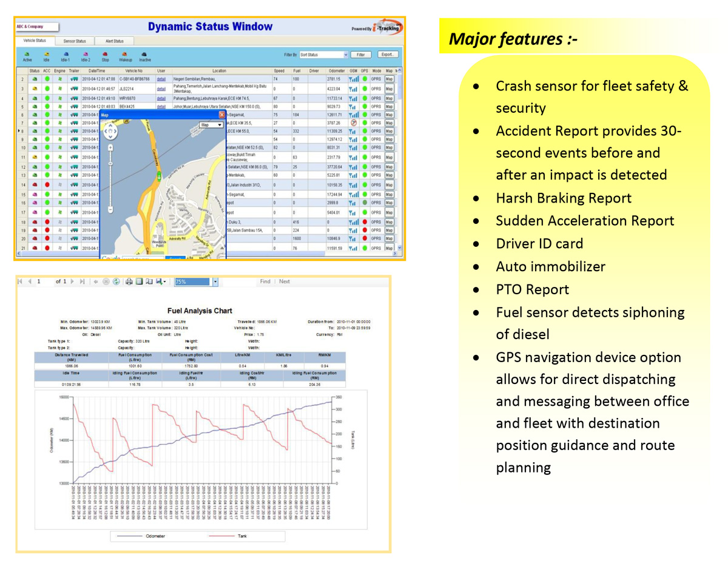This screenshot has height=569, width=728.
Task: Click the map zoom slider handle
Action: click(x=110, y=164)
